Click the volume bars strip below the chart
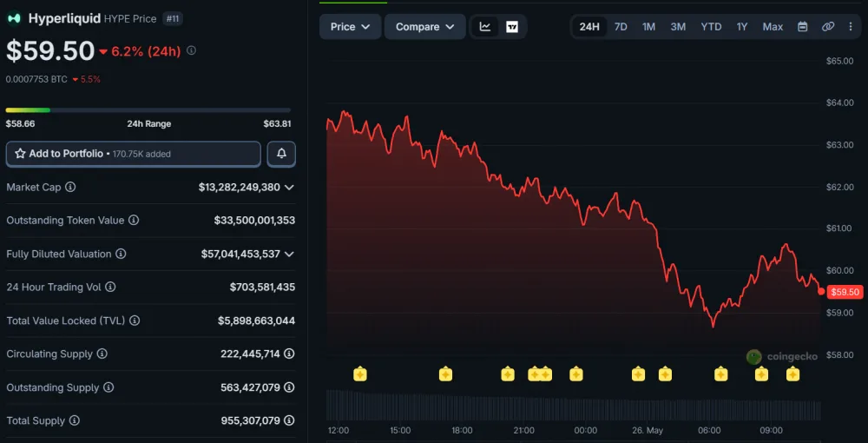868x443 pixels. click(x=573, y=405)
